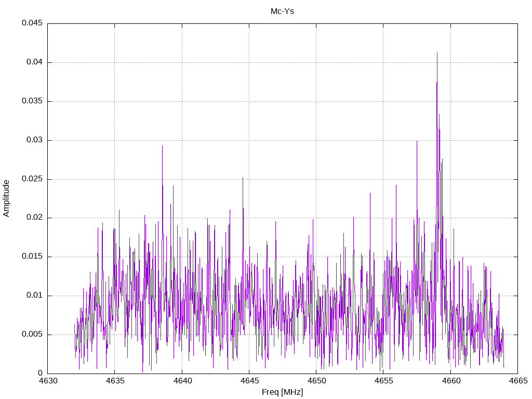Select the 4650 x-axis tick label

coord(316,381)
